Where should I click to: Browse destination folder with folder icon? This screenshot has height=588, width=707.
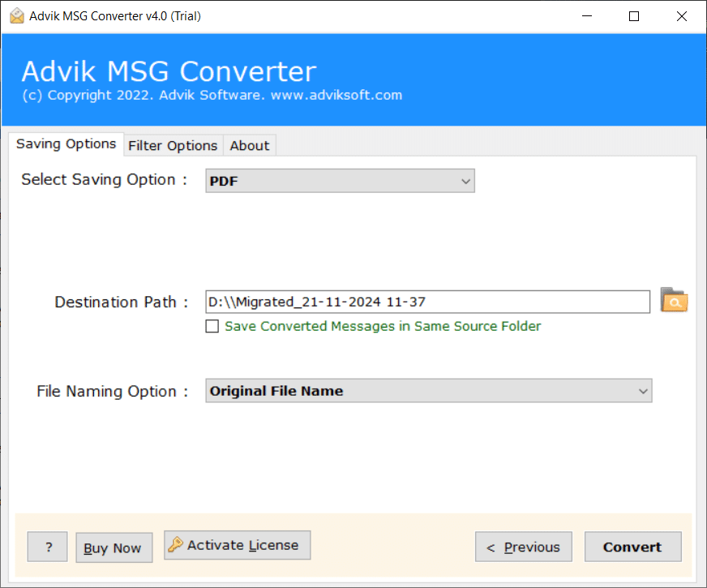[x=674, y=300]
